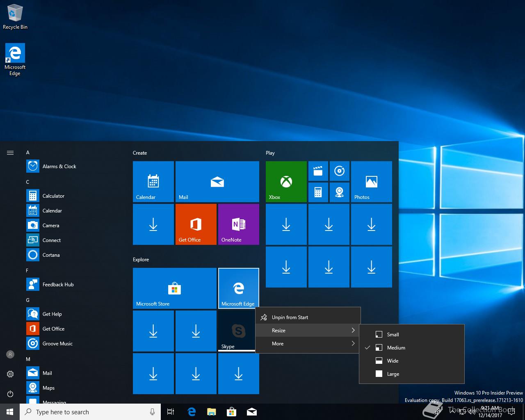Open the Photos tile
Viewport: 525px width, 420px height.
click(x=372, y=182)
